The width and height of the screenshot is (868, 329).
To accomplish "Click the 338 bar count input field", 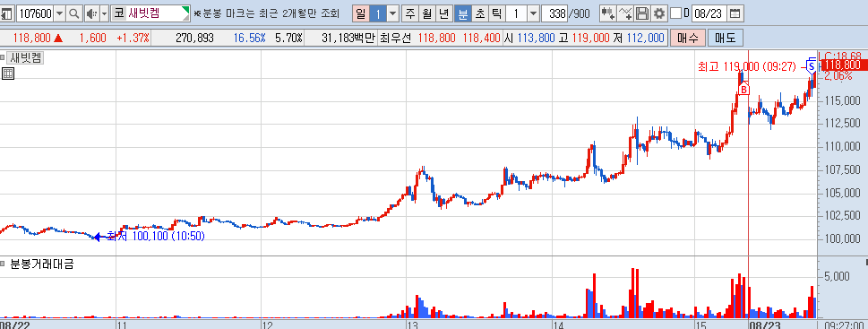I will (x=554, y=13).
